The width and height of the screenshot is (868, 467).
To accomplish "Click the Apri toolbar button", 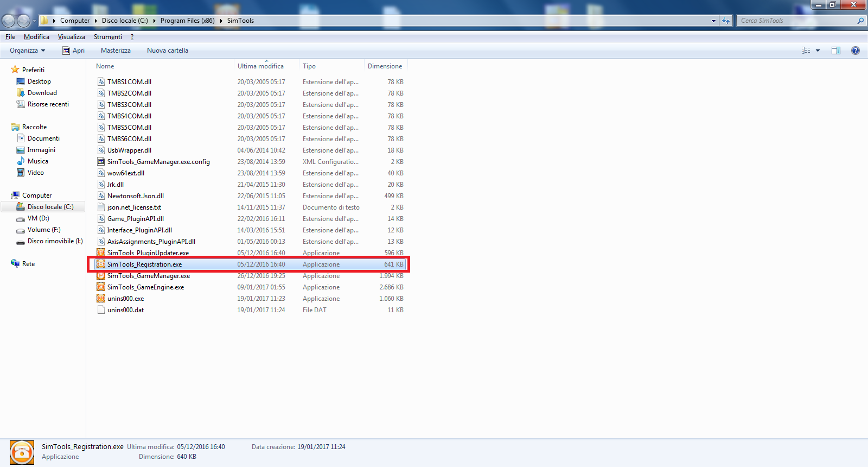I will click(74, 51).
